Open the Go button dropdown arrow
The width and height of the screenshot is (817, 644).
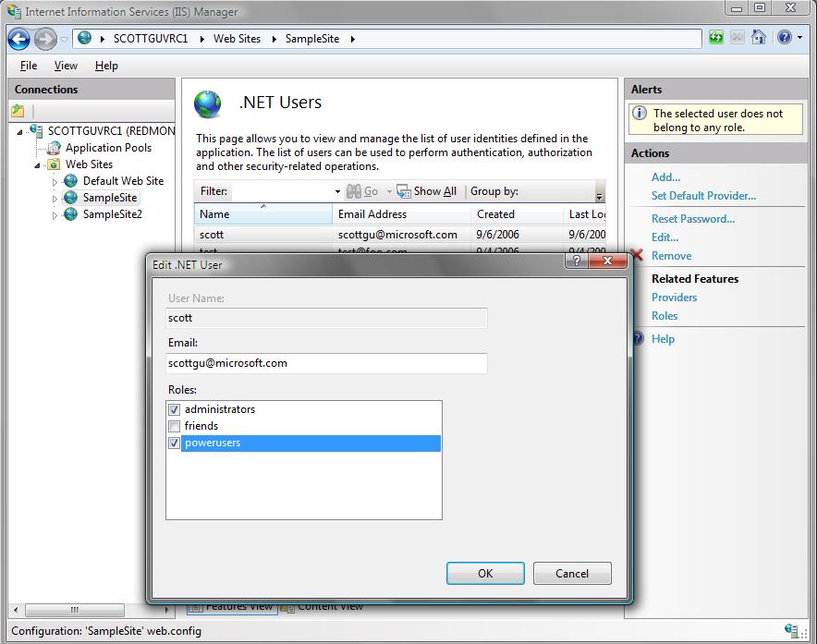coord(389,192)
